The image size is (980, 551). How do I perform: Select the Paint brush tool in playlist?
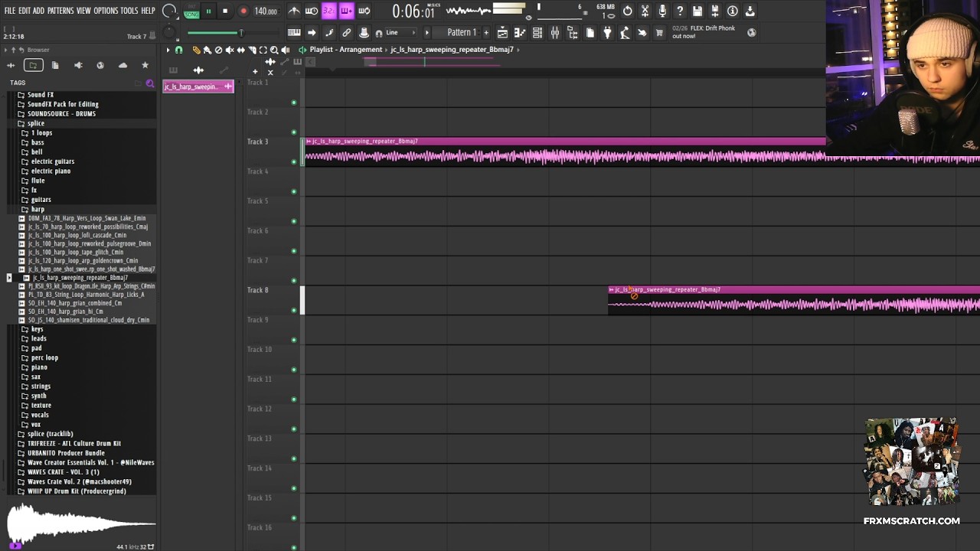(x=207, y=50)
